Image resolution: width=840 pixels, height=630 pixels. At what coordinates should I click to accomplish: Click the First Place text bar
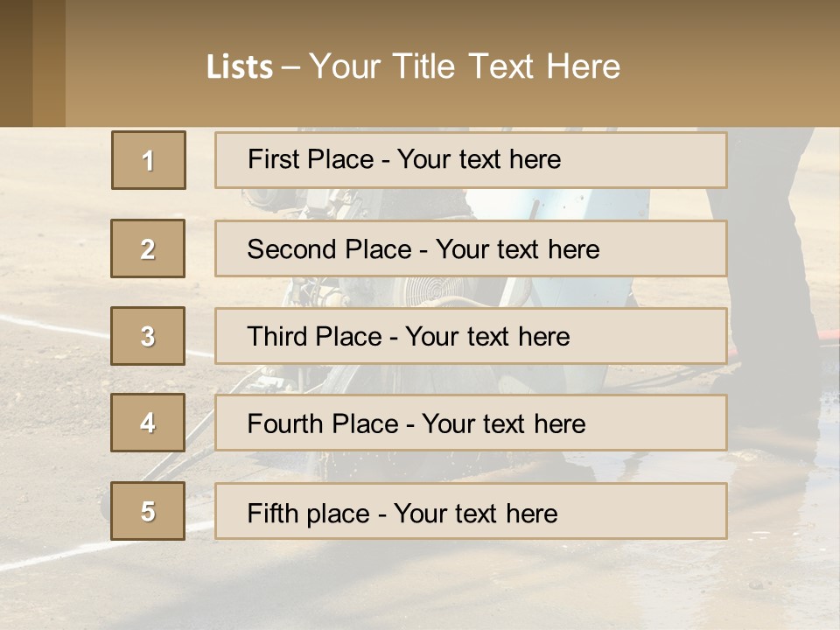[471, 160]
